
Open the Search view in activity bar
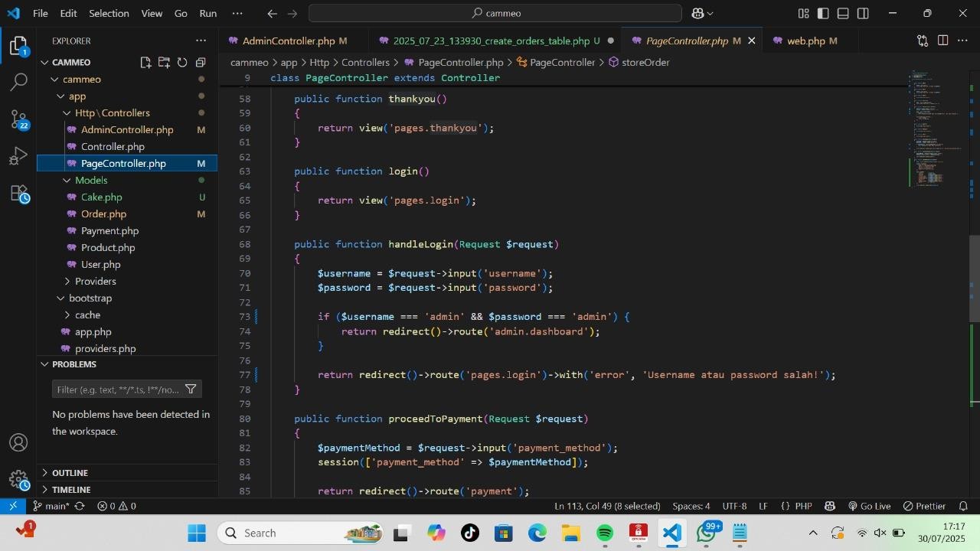click(18, 82)
